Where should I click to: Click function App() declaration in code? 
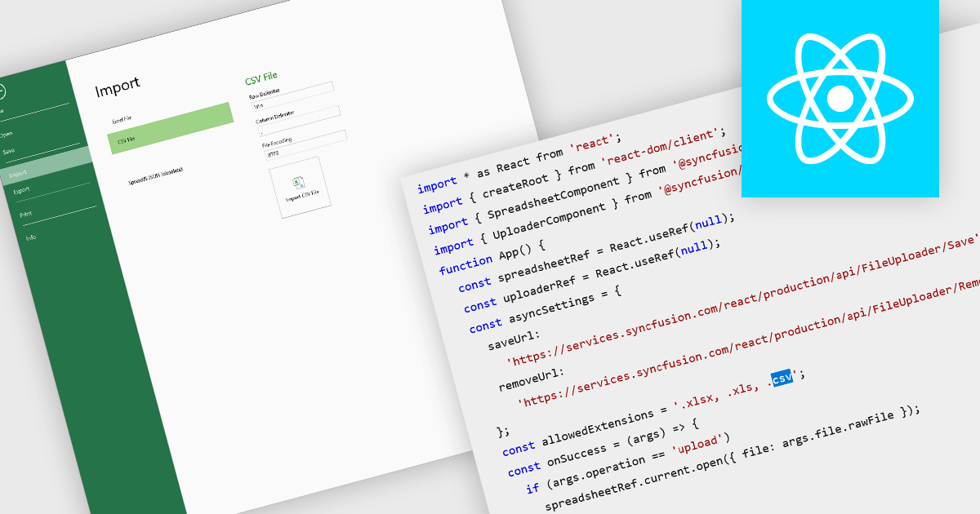tap(492, 256)
